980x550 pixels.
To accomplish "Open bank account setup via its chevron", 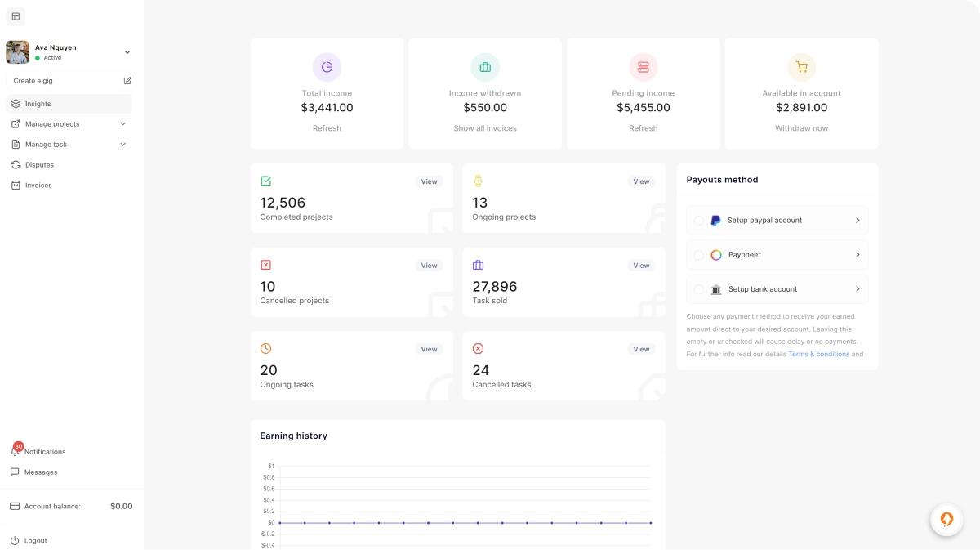I will pos(857,289).
